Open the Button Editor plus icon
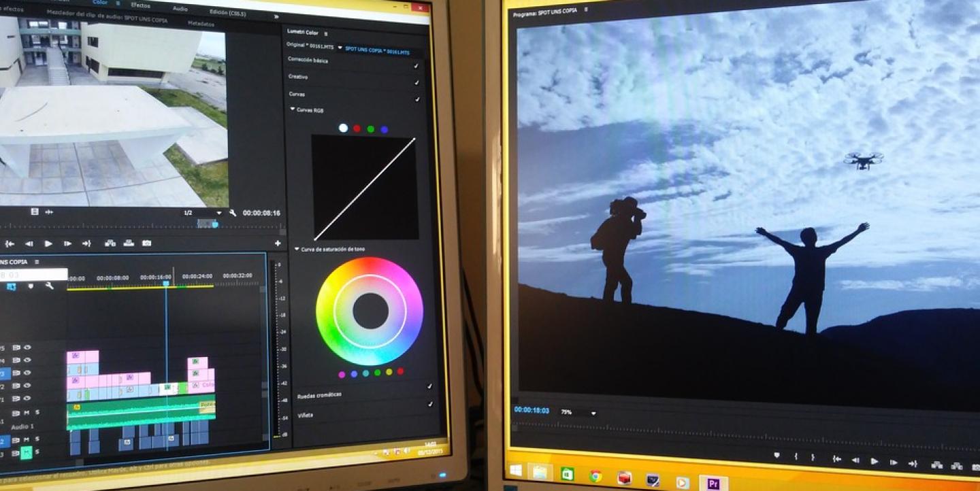Screen dimensions: 980x491 point(278,243)
